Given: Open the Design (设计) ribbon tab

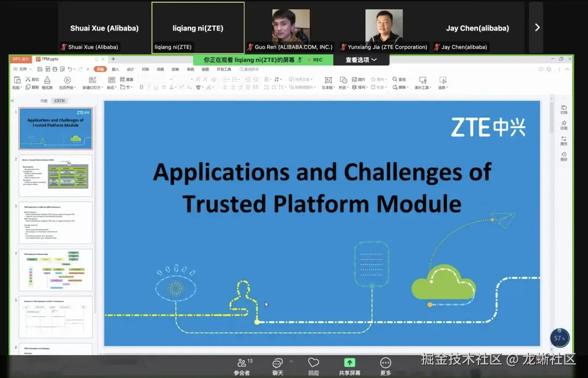Looking at the screenshot, I should tap(130, 69).
